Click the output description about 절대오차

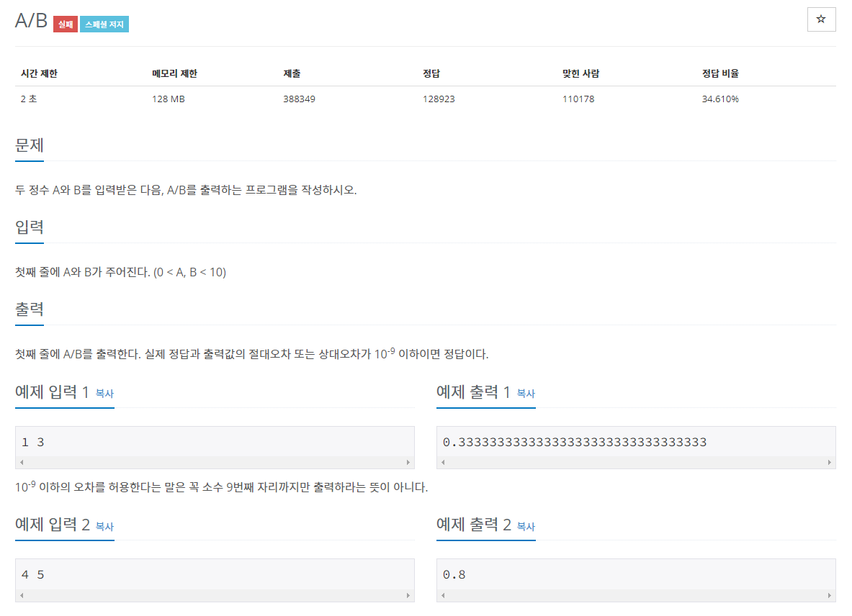click(251, 354)
